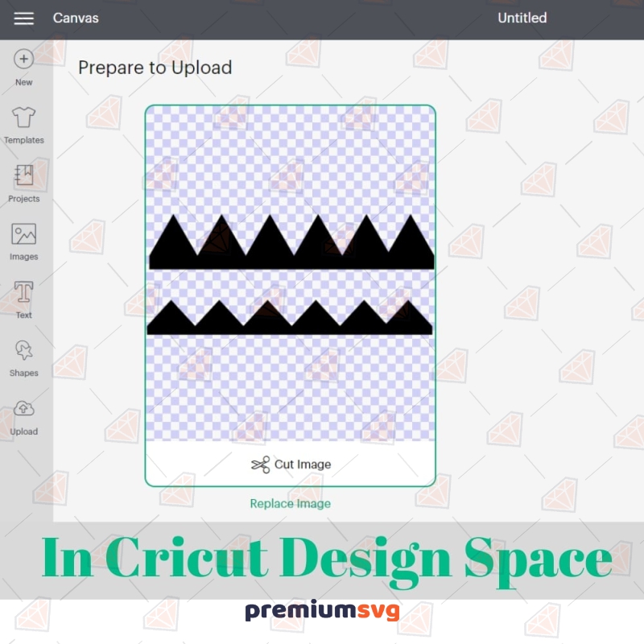The height and width of the screenshot is (644, 644).
Task: Select the Untitled project title
Action: tap(522, 18)
